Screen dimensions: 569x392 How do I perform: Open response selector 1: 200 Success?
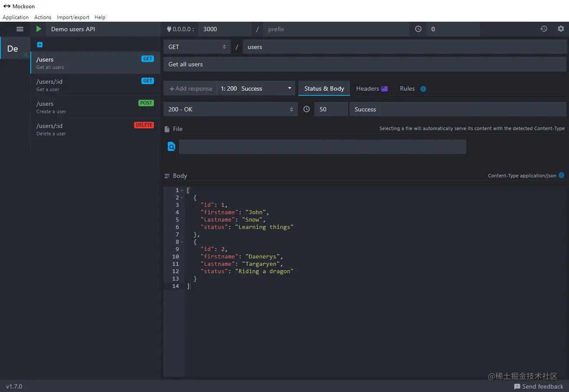click(256, 88)
